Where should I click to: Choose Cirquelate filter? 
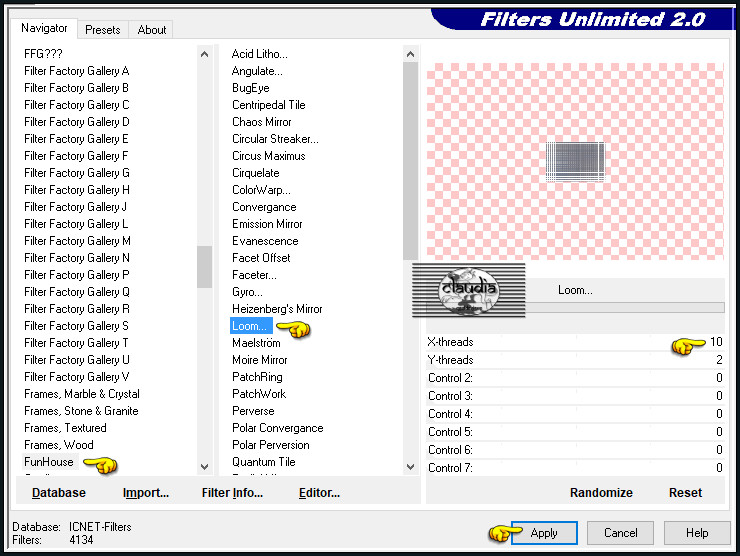click(x=255, y=173)
